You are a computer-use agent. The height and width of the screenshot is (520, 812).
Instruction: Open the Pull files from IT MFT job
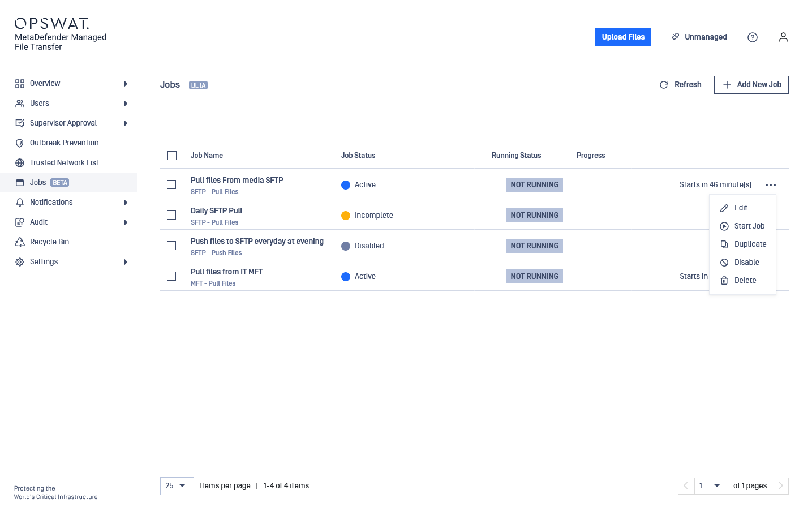226,272
